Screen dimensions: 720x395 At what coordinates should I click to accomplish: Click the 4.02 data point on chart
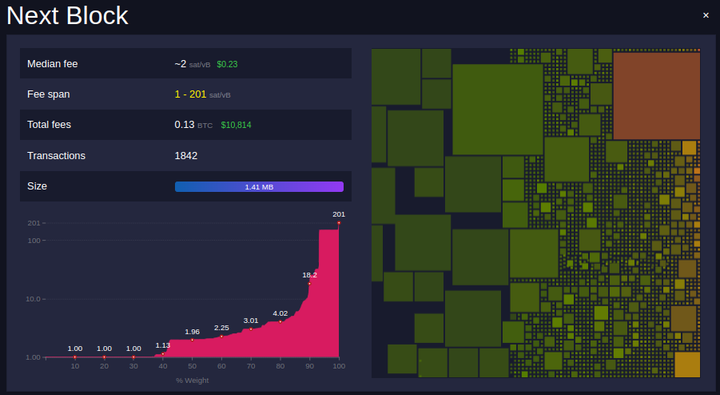pos(280,322)
